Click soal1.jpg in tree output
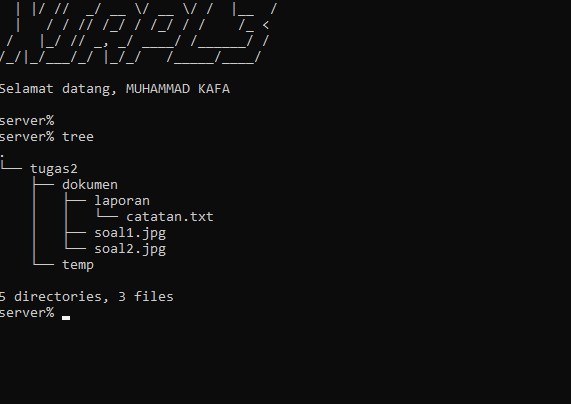 point(130,233)
